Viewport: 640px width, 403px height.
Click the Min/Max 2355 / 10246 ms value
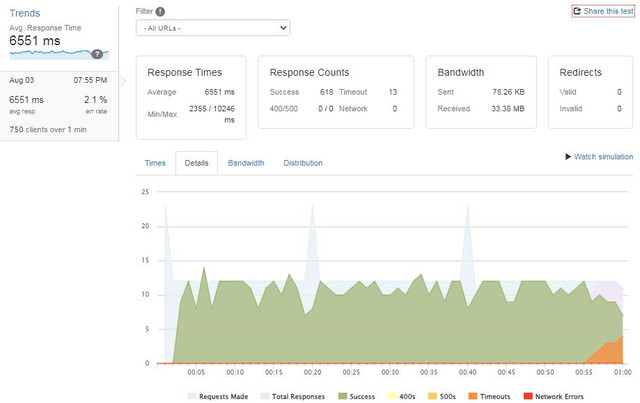(212, 114)
